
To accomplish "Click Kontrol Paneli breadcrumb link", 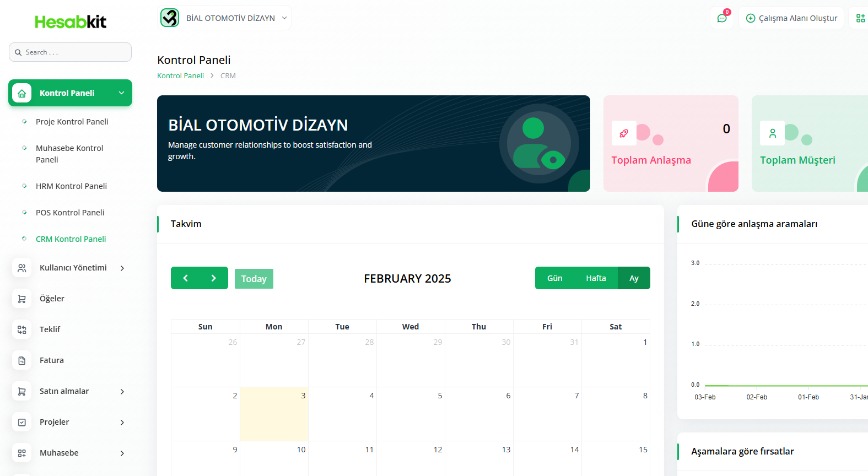I will pos(180,76).
